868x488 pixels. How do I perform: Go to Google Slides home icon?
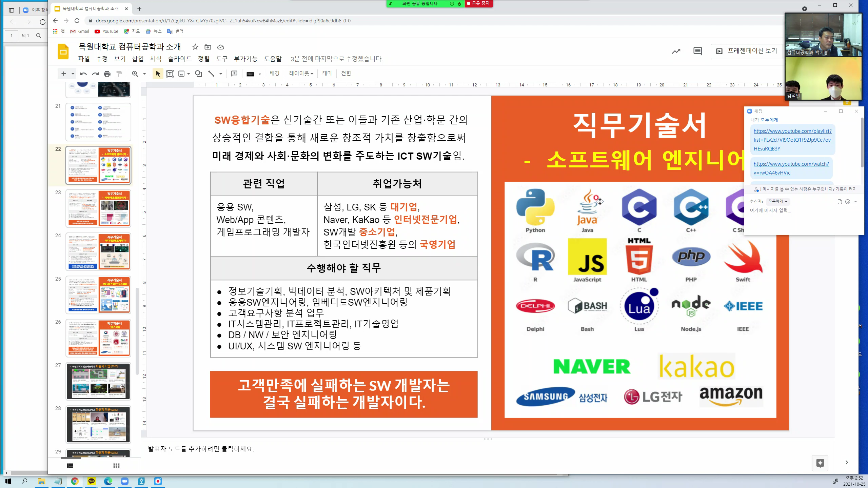tap(63, 52)
